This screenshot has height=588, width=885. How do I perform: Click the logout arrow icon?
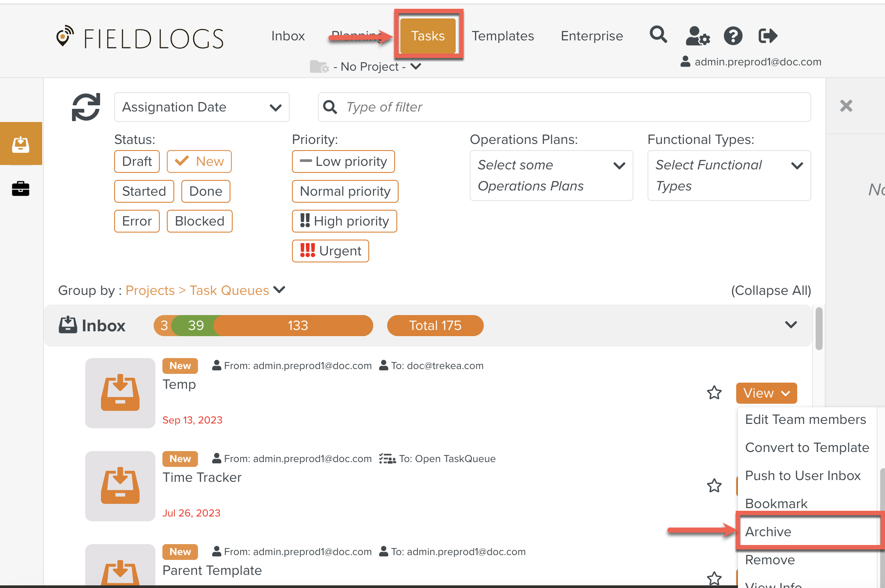pos(768,36)
